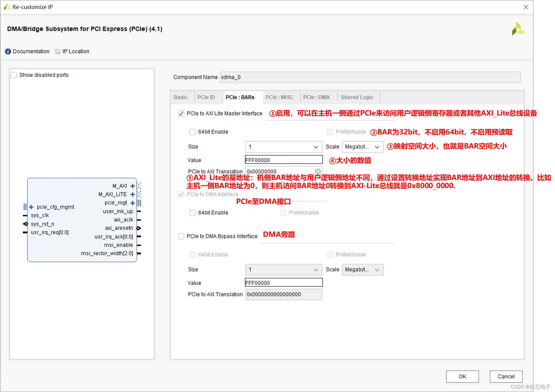Enable 64bit for AXI Lite Master BAR
Image resolution: width=555 pixels, height=392 pixels.
192,132
